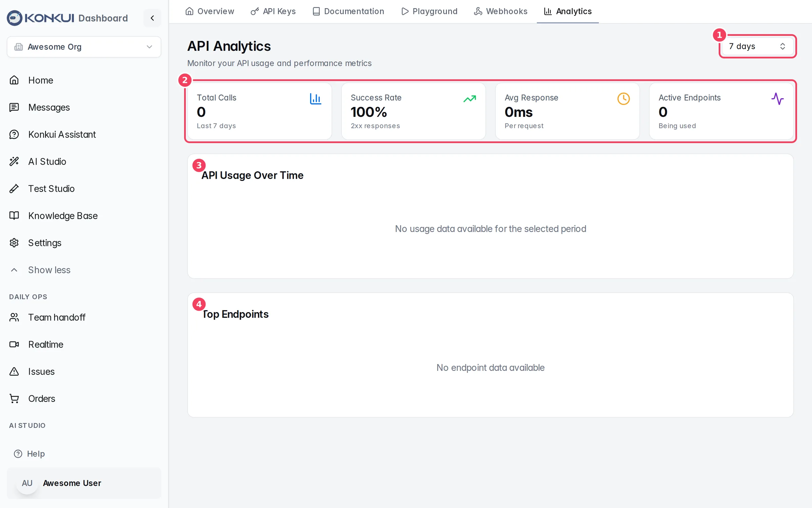This screenshot has width=812, height=508.
Task: Click the API Usage Over Time heading
Action: pyautogui.click(x=252, y=175)
